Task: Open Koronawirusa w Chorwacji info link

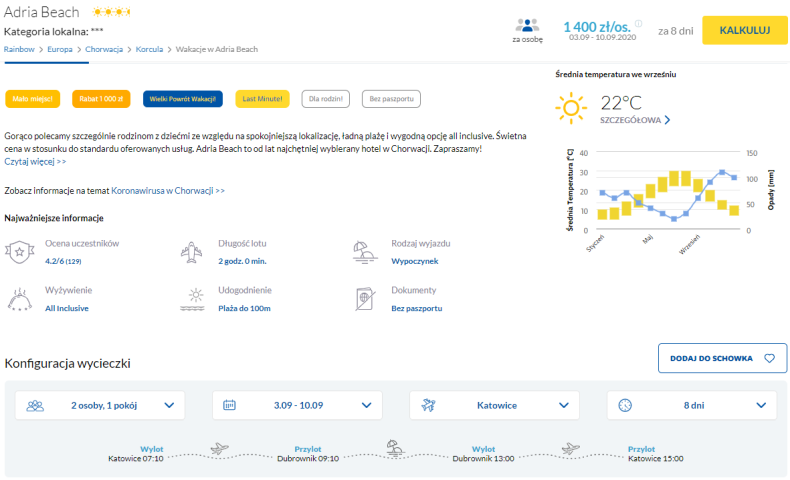Action: point(168,191)
